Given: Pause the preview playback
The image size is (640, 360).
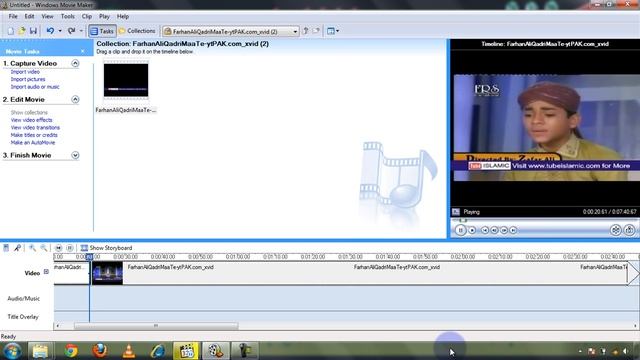Looking at the screenshot, I should coord(460,231).
